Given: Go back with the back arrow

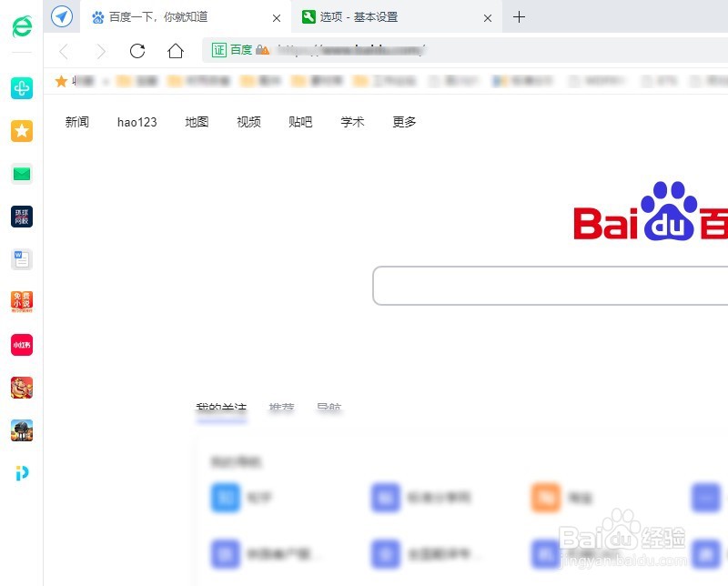Looking at the screenshot, I should pos(65,51).
